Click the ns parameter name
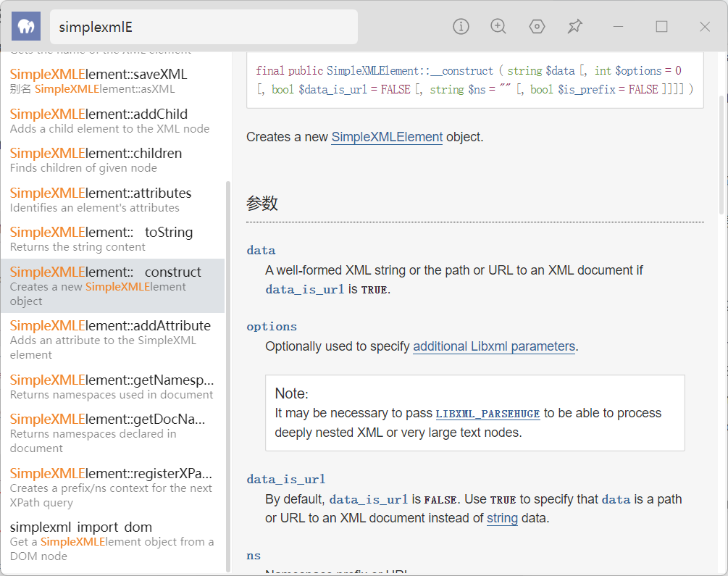Image resolution: width=728 pixels, height=576 pixels. pyautogui.click(x=254, y=556)
